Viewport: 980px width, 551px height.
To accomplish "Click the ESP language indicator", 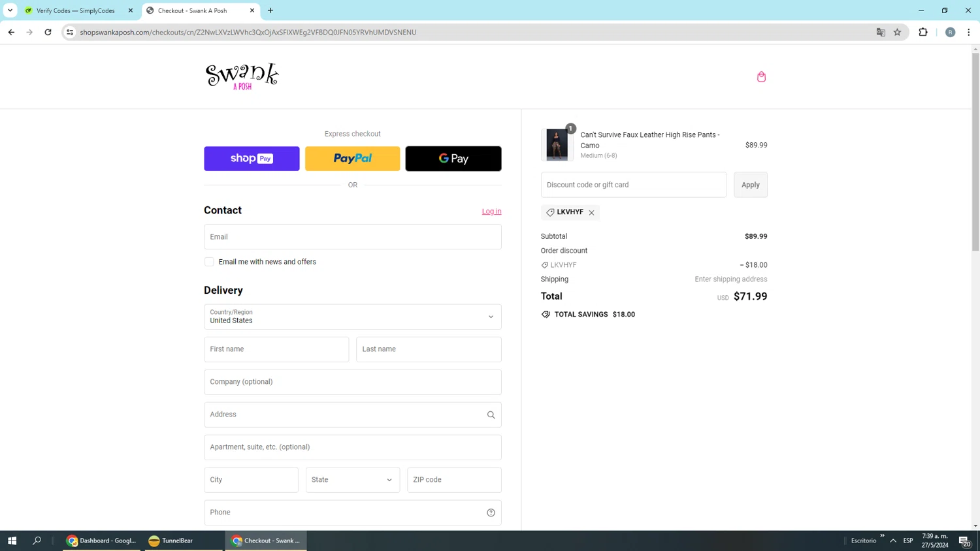I will pos(908,541).
